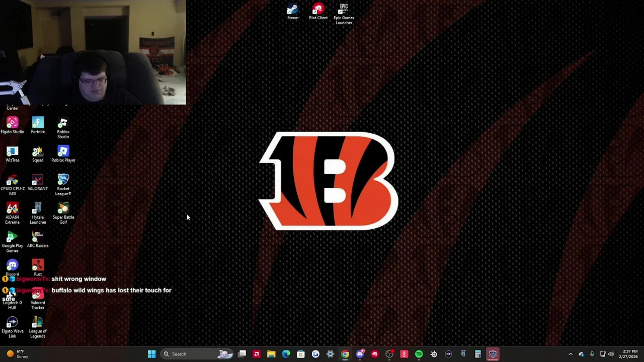Open File Explorer from the taskbar

pyautogui.click(x=271, y=354)
